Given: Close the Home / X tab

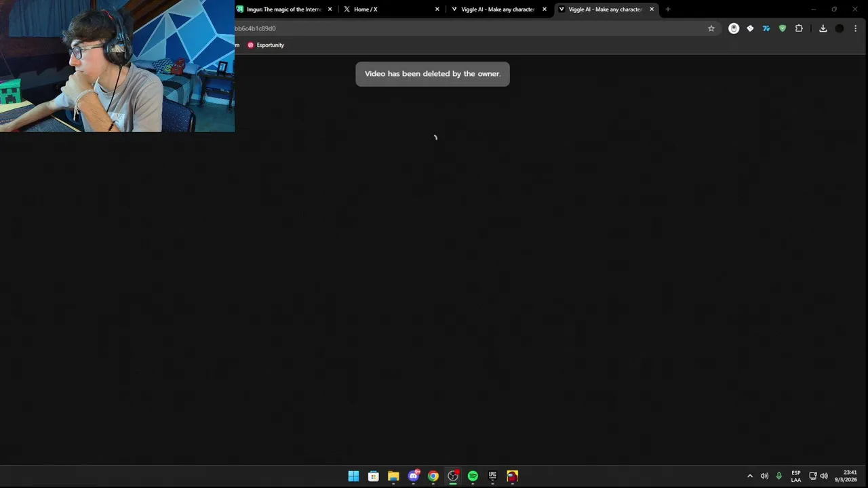Looking at the screenshot, I should [437, 9].
